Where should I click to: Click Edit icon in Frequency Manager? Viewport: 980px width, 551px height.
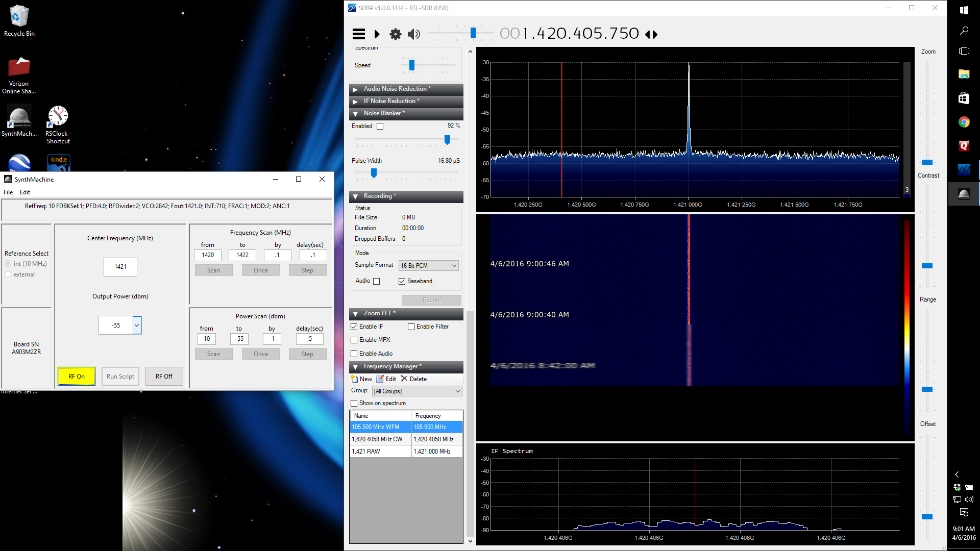pos(380,379)
